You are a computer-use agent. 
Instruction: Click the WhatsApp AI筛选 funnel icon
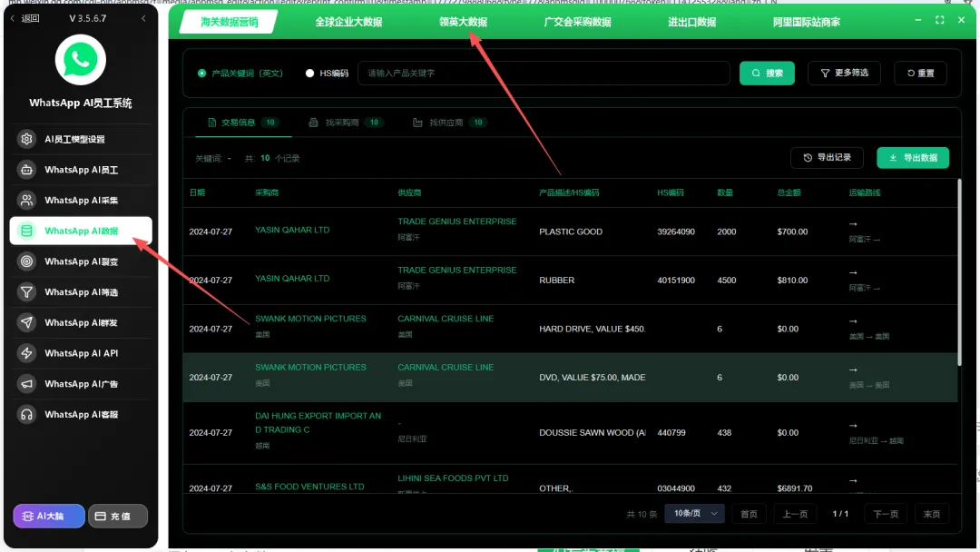[x=26, y=292]
